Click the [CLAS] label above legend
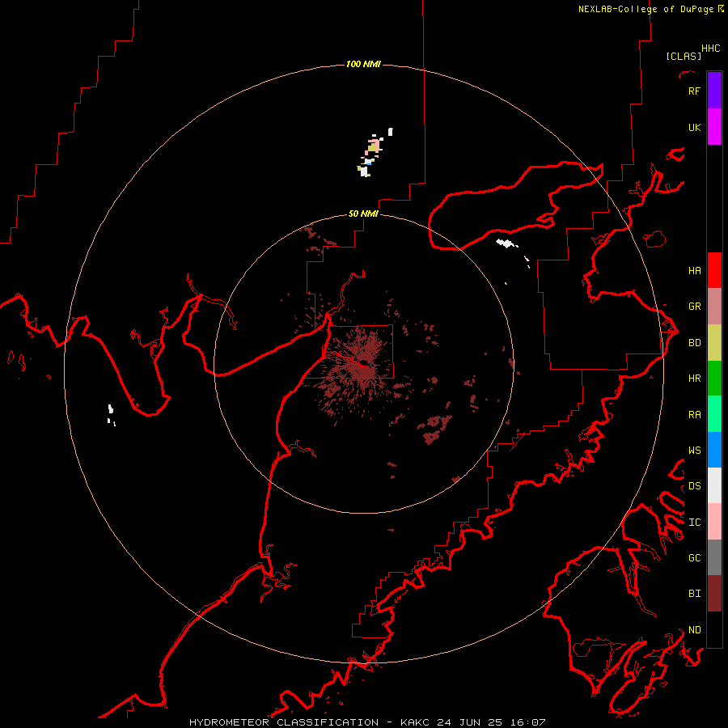This screenshot has height=728, width=728. (684, 56)
